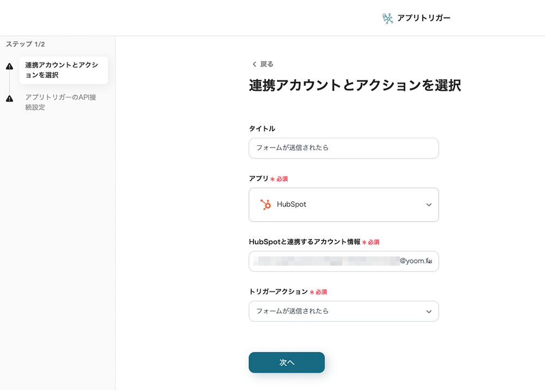545x392 pixels.
Task: Go to アプリトリガーのAPI接続設定 step
Action: [60, 102]
